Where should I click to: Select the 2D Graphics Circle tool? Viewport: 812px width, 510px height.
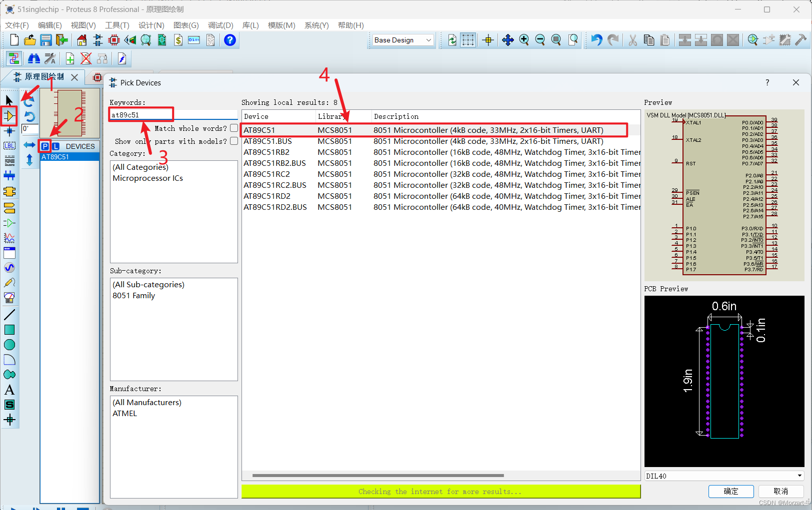(9, 345)
